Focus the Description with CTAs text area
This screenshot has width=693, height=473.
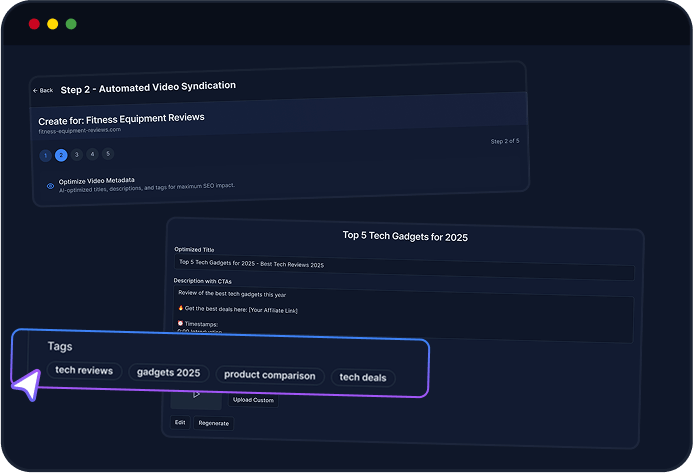[400, 315]
